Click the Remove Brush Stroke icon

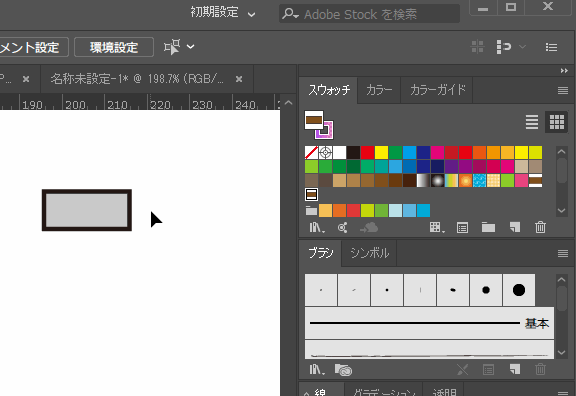(x=462, y=370)
